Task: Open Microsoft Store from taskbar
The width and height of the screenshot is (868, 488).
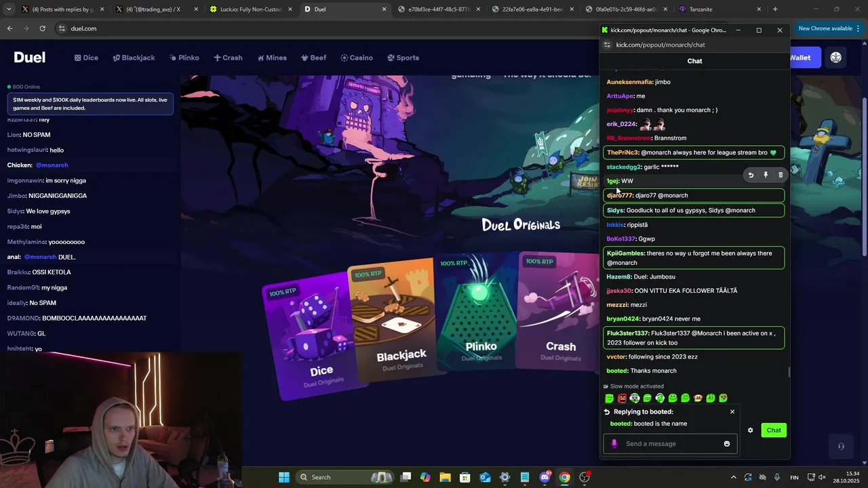Action: click(465, 477)
